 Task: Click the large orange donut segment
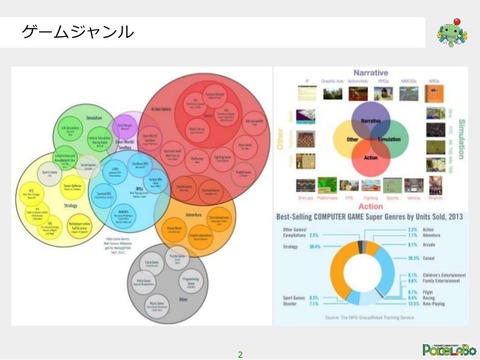tap(339, 270)
